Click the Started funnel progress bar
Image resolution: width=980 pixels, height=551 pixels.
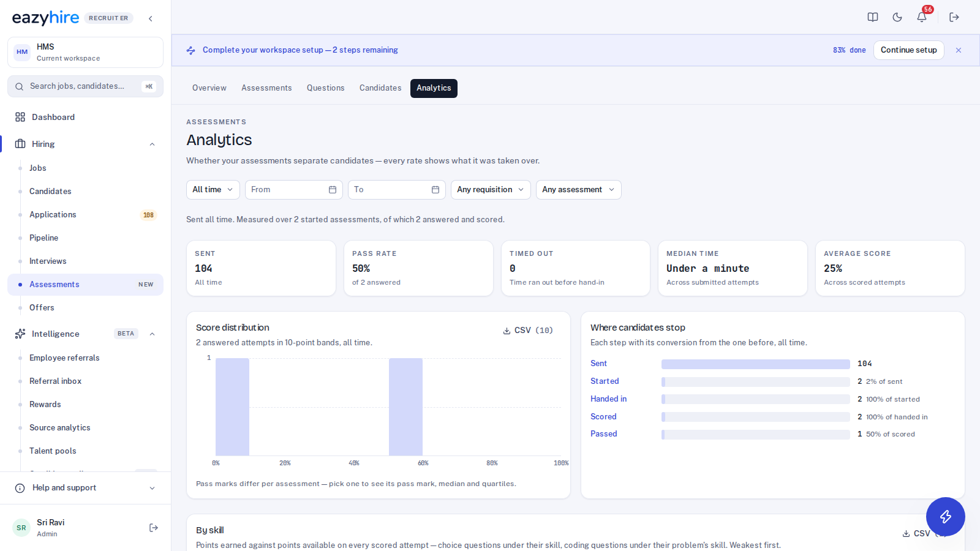(756, 382)
